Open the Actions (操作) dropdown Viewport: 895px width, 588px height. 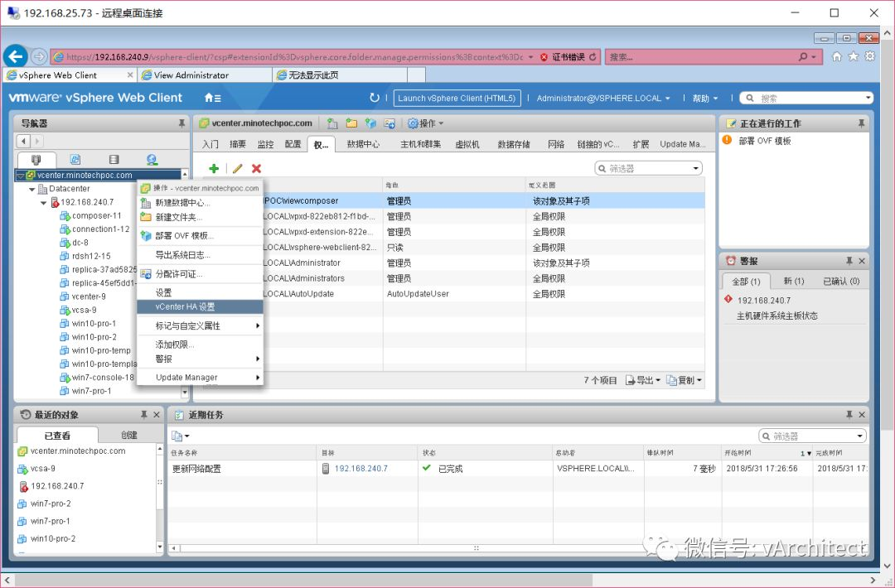(x=426, y=123)
